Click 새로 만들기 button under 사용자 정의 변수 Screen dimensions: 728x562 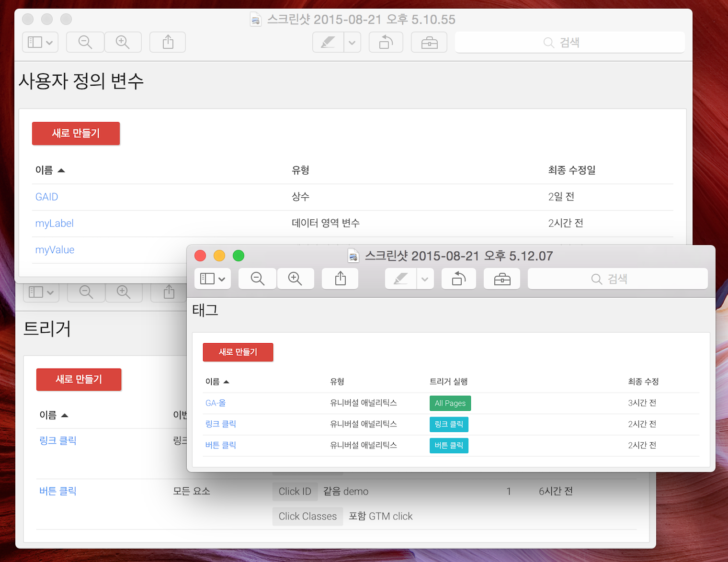point(76,134)
